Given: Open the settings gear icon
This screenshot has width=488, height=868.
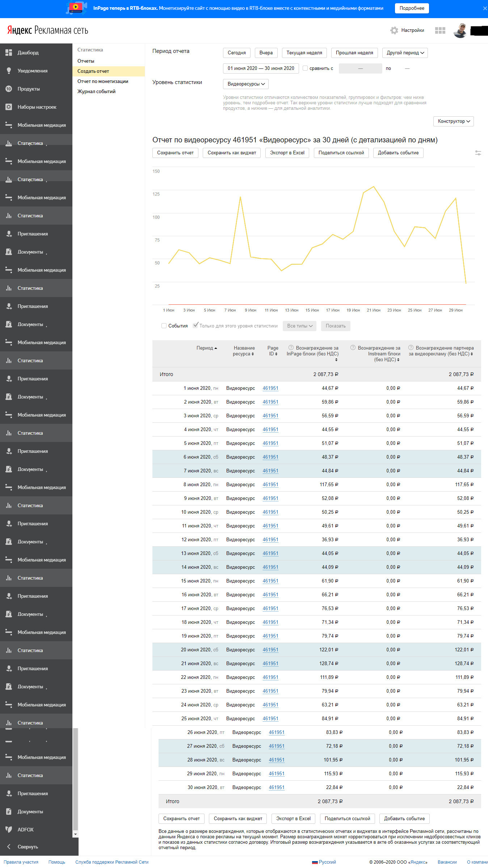Looking at the screenshot, I should pyautogui.click(x=394, y=30).
